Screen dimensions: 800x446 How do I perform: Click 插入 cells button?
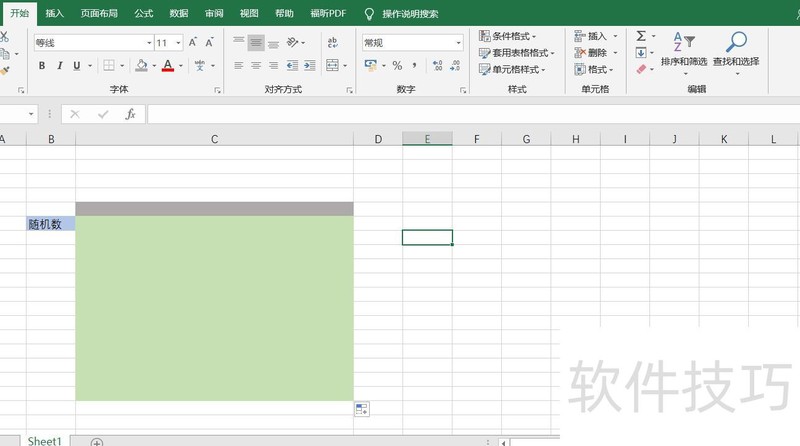pyautogui.click(x=590, y=36)
